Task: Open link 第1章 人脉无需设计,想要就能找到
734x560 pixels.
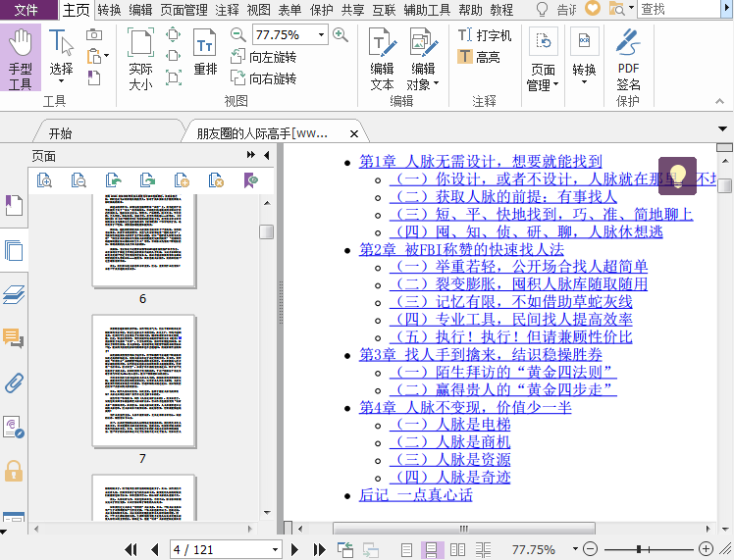Action: coord(480,162)
